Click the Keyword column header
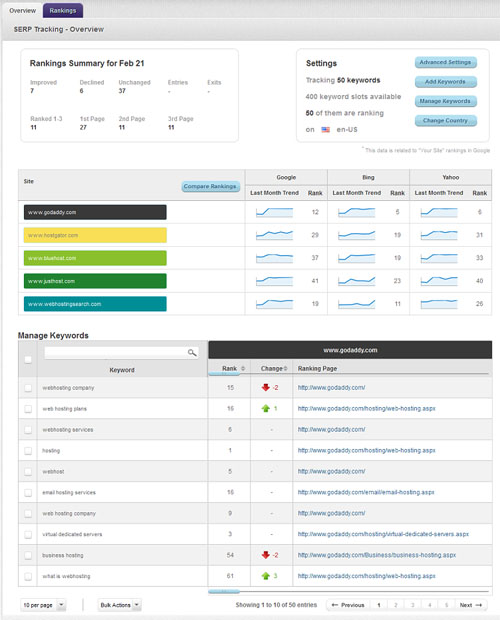 (122, 370)
